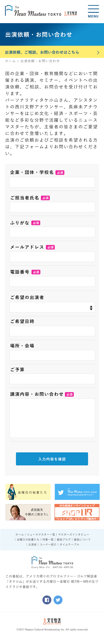Click the 文化放送 logo in header
This screenshot has width=104, height=644.
coord(71,13)
